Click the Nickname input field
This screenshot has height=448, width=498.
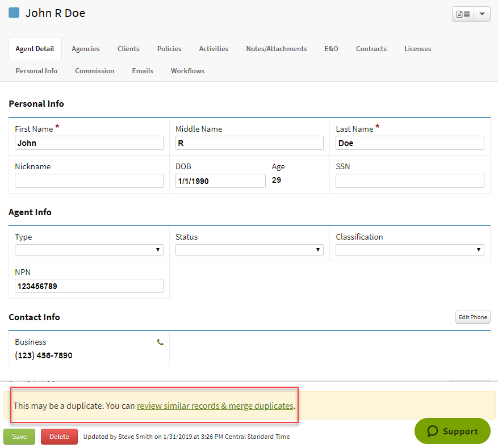tap(89, 181)
